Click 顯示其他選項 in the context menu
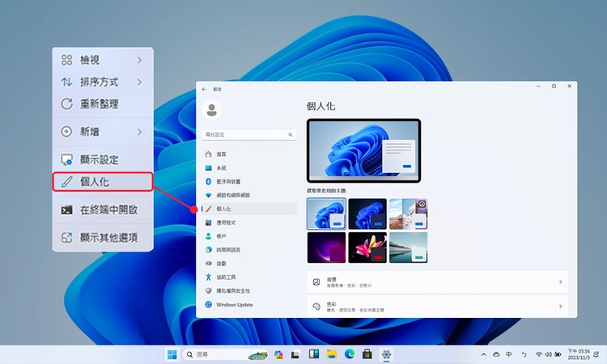 (103, 237)
